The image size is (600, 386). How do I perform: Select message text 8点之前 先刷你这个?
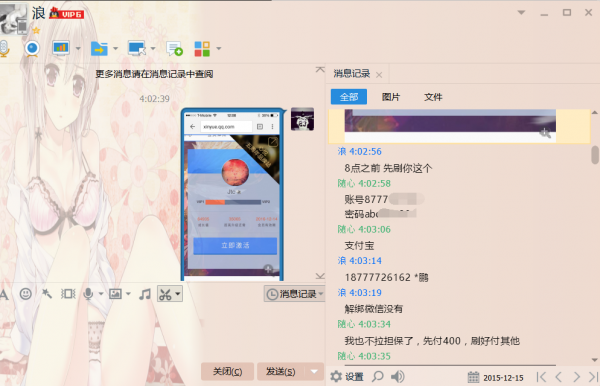point(388,168)
